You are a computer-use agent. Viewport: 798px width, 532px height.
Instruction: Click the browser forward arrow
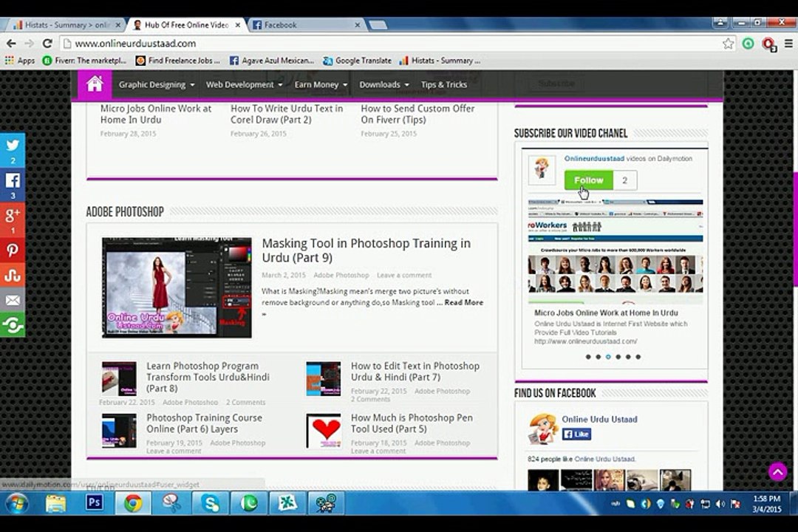pyautogui.click(x=29, y=44)
